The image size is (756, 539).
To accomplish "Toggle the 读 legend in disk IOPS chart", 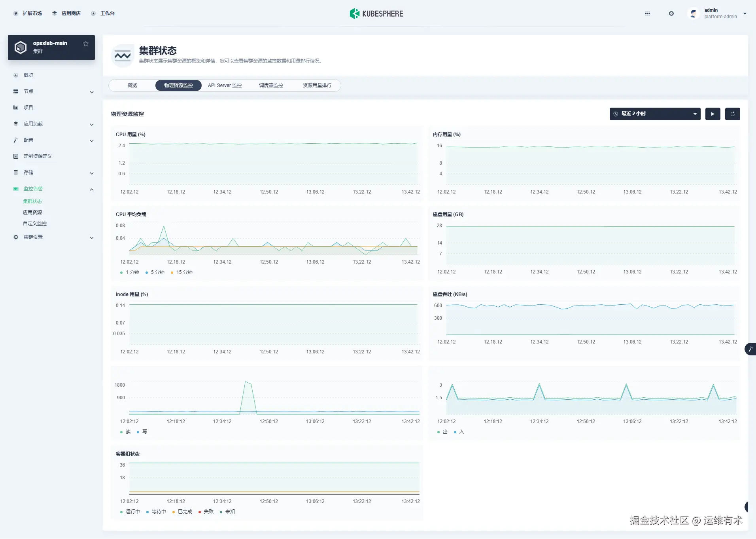I will click(x=128, y=432).
